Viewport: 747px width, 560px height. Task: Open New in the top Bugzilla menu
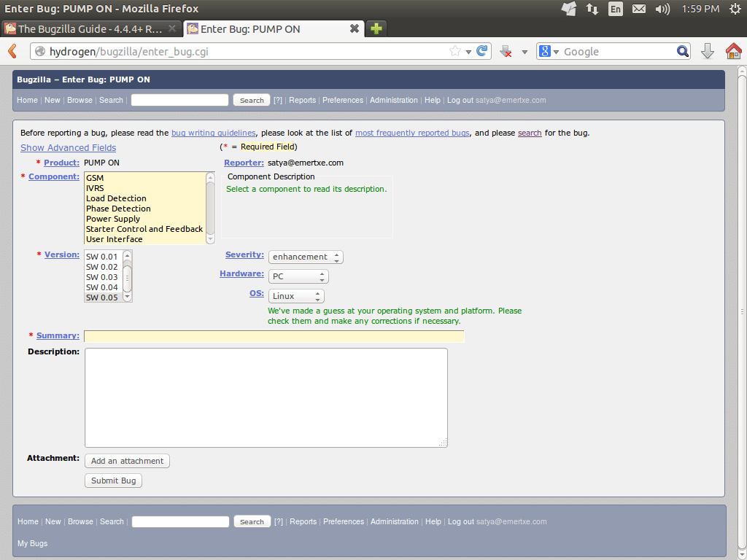(x=53, y=100)
